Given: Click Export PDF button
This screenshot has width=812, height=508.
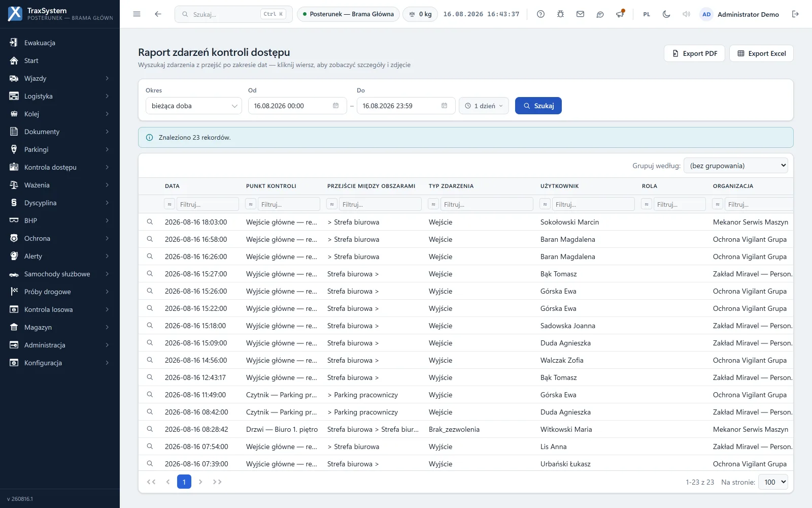Looking at the screenshot, I should 694,53.
